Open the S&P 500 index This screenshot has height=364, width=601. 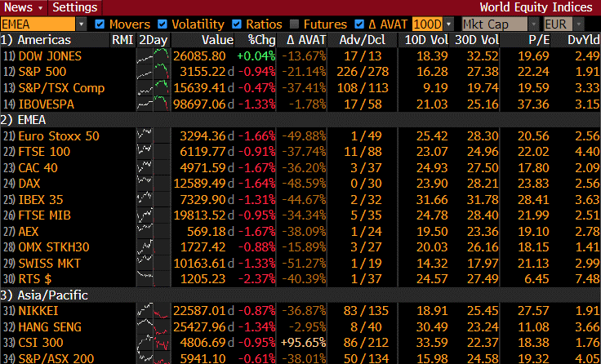point(42,72)
